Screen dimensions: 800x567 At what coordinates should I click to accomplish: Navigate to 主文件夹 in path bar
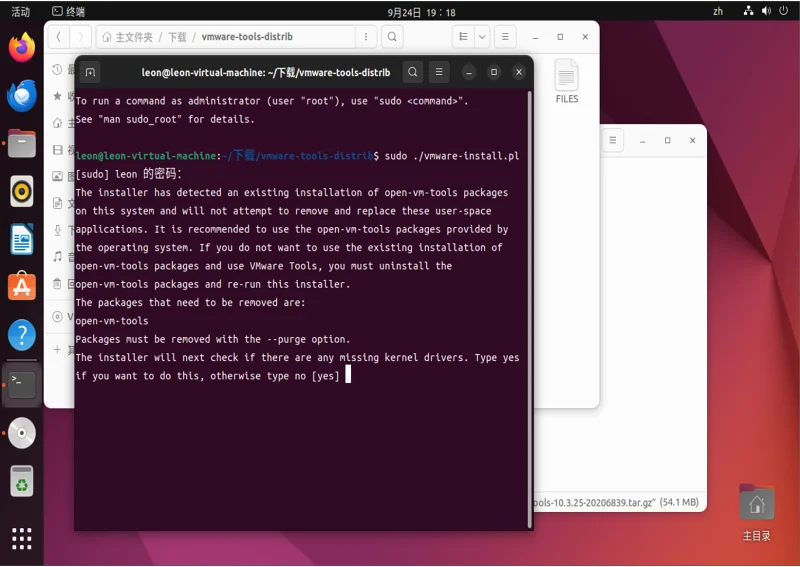tap(128, 37)
